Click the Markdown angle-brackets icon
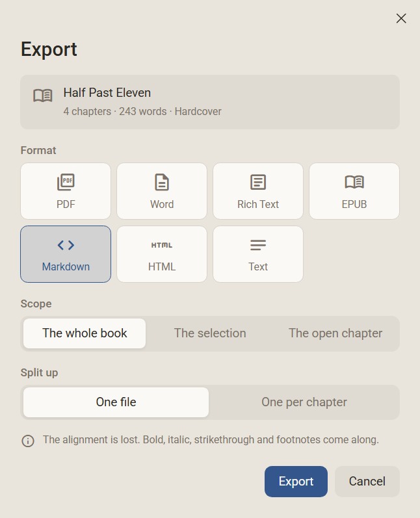 click(x=66, y=245)
